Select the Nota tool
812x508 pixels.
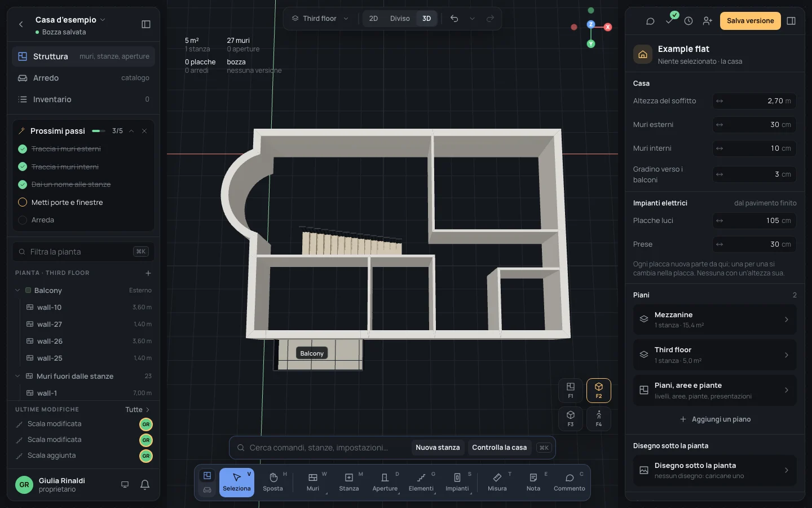pyautogui.click(x=533, y=482)
